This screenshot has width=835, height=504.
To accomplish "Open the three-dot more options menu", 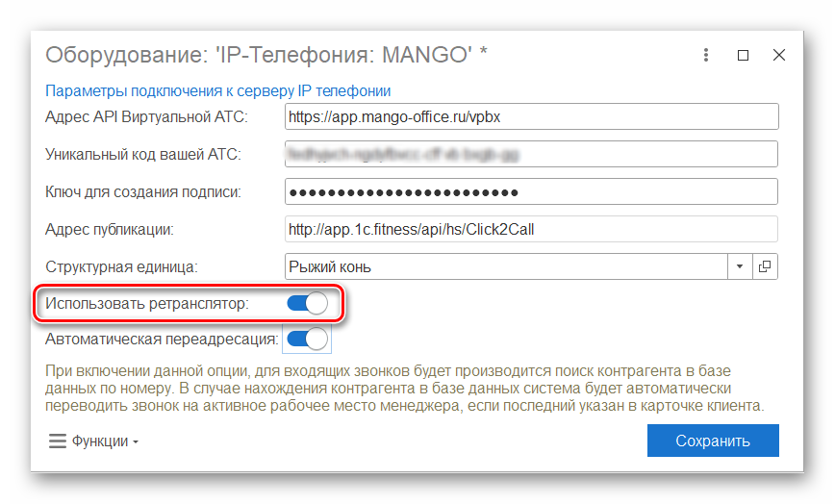I will click(x=705, y=55).
